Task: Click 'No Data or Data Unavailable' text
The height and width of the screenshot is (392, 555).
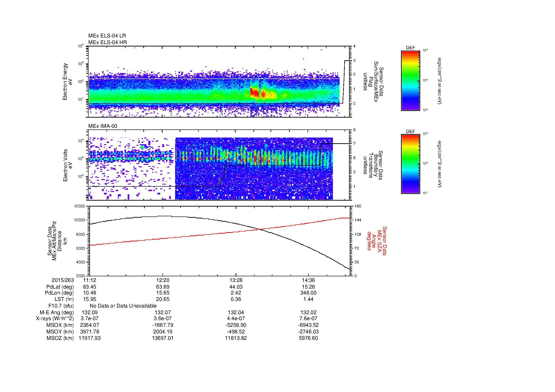Action: [x=123, y=306]
